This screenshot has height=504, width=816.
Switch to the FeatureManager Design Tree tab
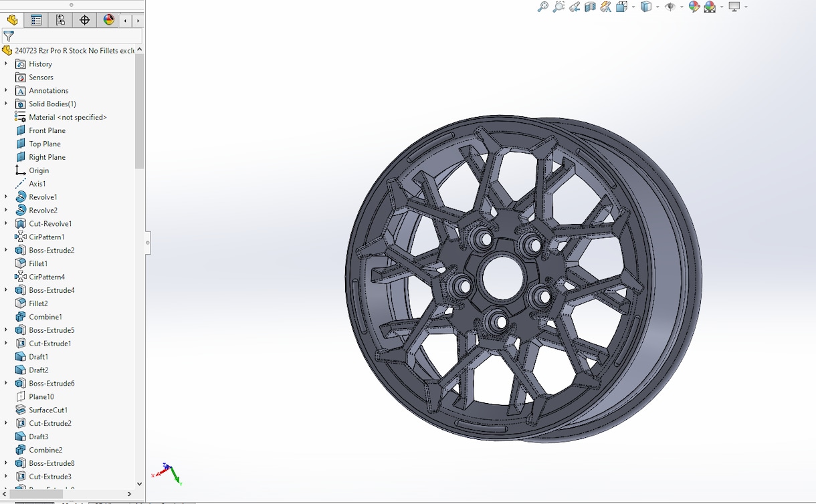pos(13,20)
